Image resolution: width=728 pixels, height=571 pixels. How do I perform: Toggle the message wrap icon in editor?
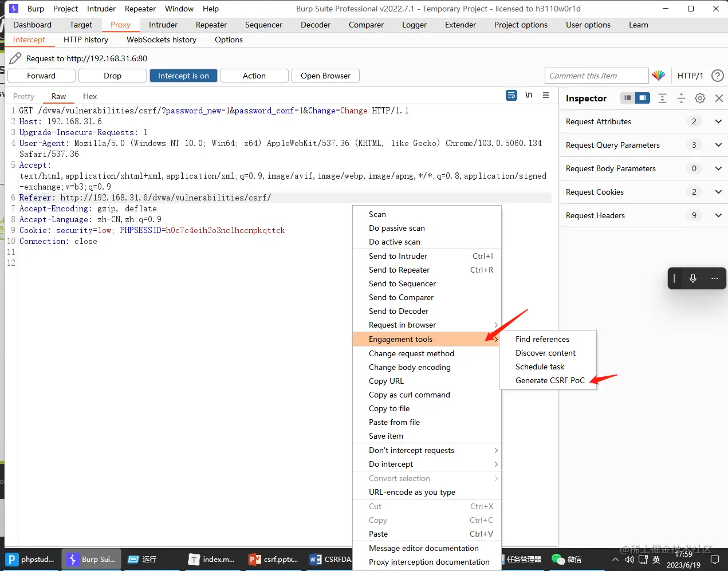[x=511, y=96]
